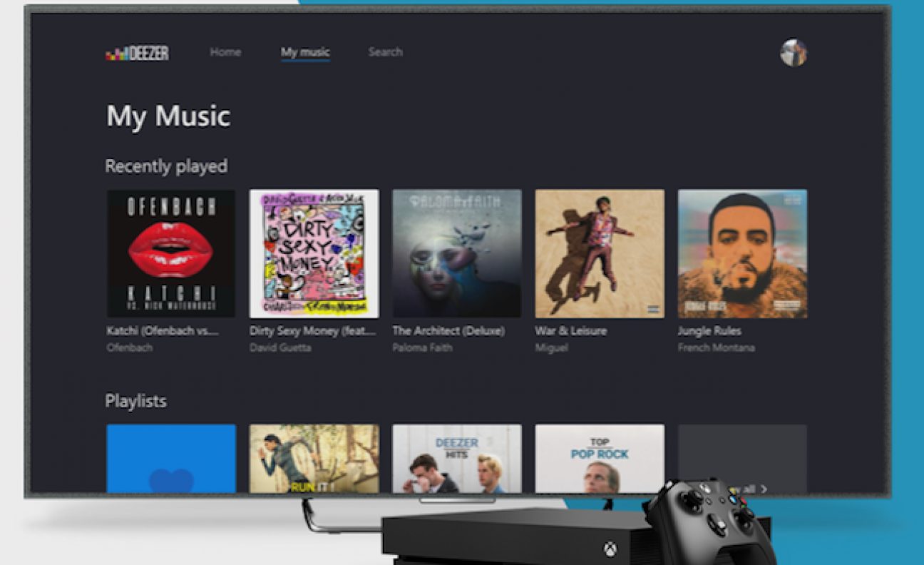The width and height of the screenshot is (924, 565).
Task: Open the Ofenbach Katchi album cover
Action: (171, 253)
